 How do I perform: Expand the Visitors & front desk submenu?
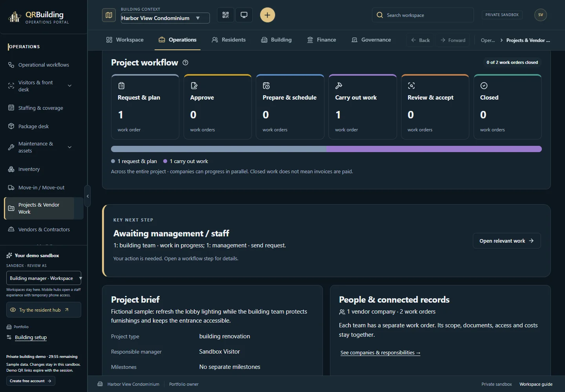click(x=70, y=86)
